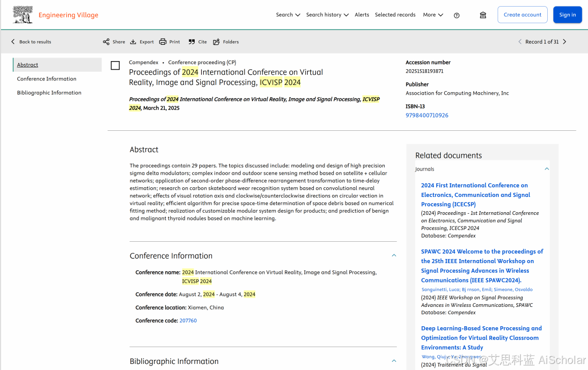588x370 pixels.
Task: Click the Back to results arrow
Action: point(13,42)
